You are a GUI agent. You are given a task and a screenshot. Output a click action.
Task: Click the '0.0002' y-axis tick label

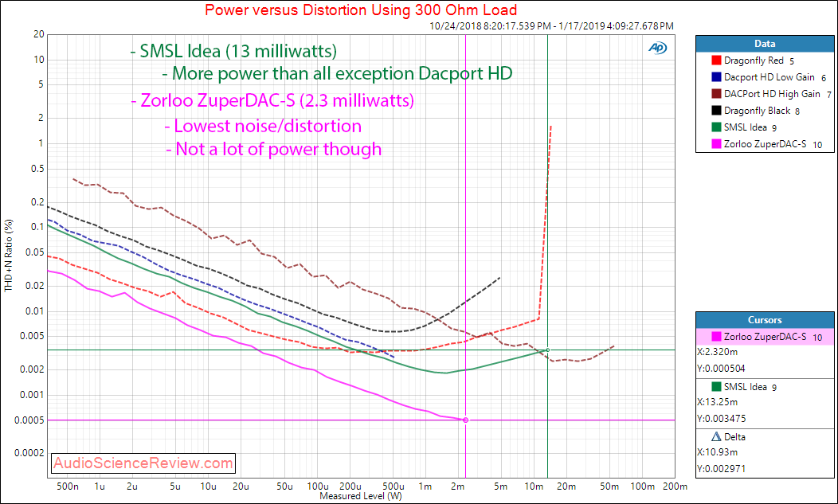click(29, 453)
